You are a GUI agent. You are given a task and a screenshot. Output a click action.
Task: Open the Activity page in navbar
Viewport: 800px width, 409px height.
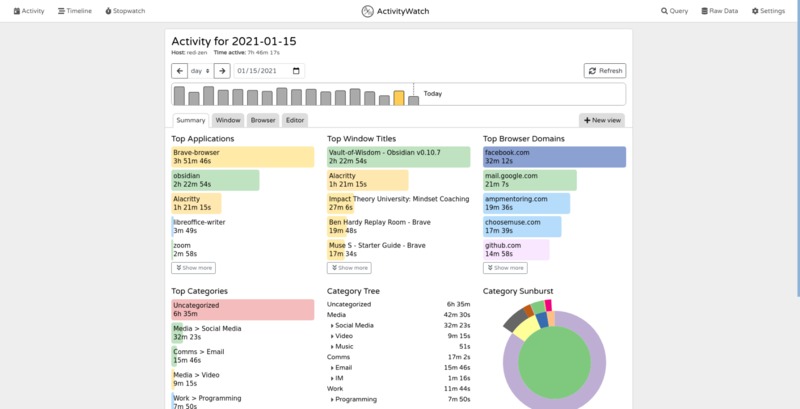[29, 11]
